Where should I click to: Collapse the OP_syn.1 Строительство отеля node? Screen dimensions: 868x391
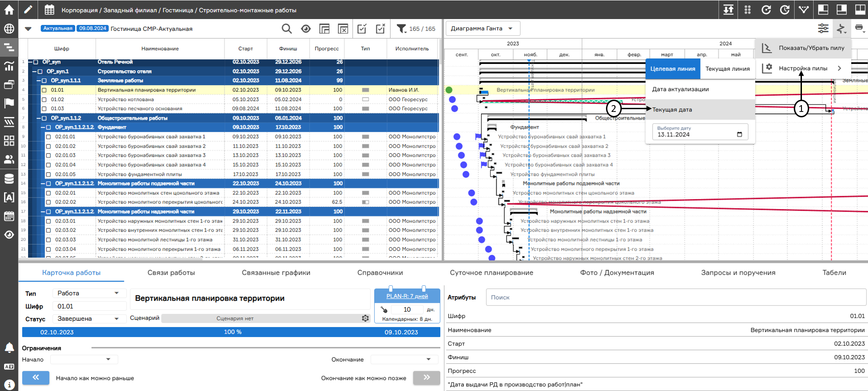pos(34,72)
